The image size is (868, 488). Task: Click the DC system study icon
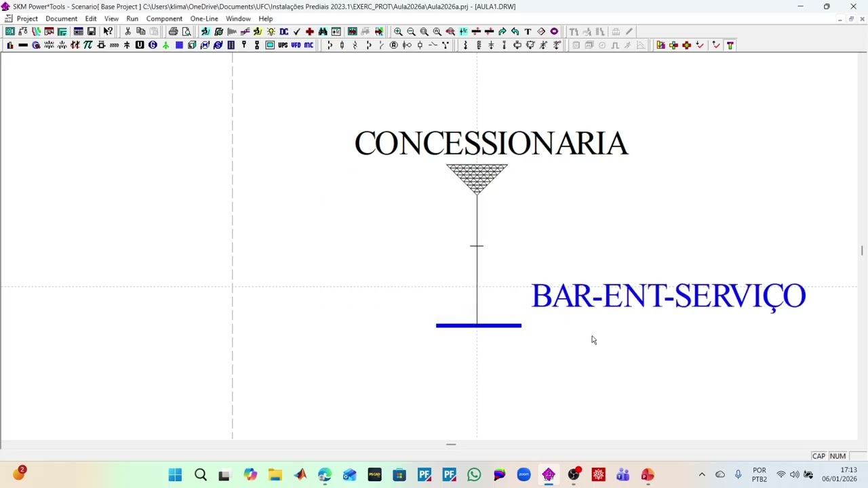[283, 31]
